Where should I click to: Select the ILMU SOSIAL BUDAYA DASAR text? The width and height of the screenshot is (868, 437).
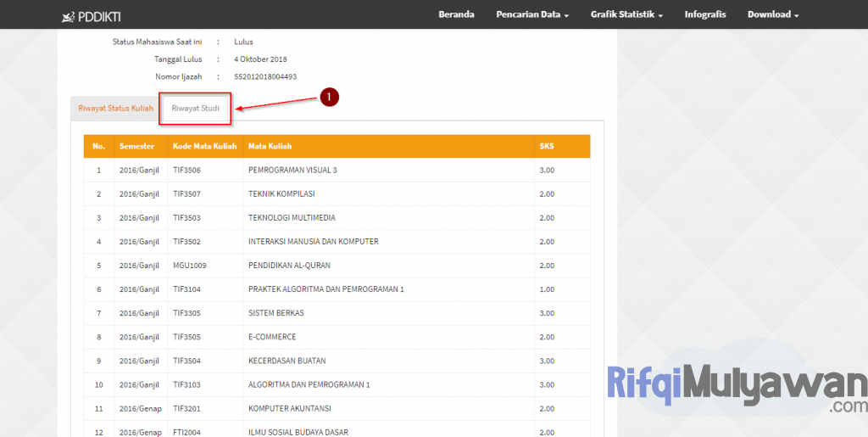pyautogui.click(x=298, y=432)
